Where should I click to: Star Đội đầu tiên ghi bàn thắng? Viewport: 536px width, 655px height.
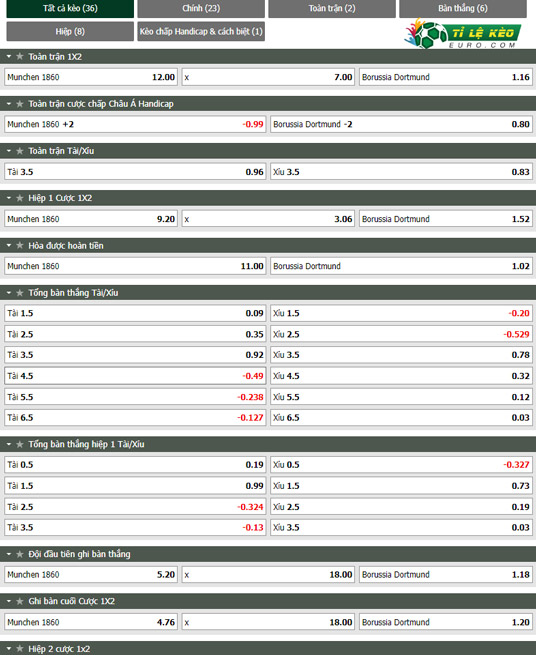(20, 554)
